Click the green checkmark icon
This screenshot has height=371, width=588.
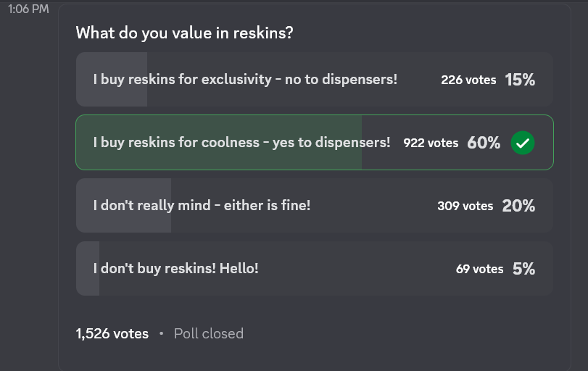pyautogui.click(x=522, y=143)
